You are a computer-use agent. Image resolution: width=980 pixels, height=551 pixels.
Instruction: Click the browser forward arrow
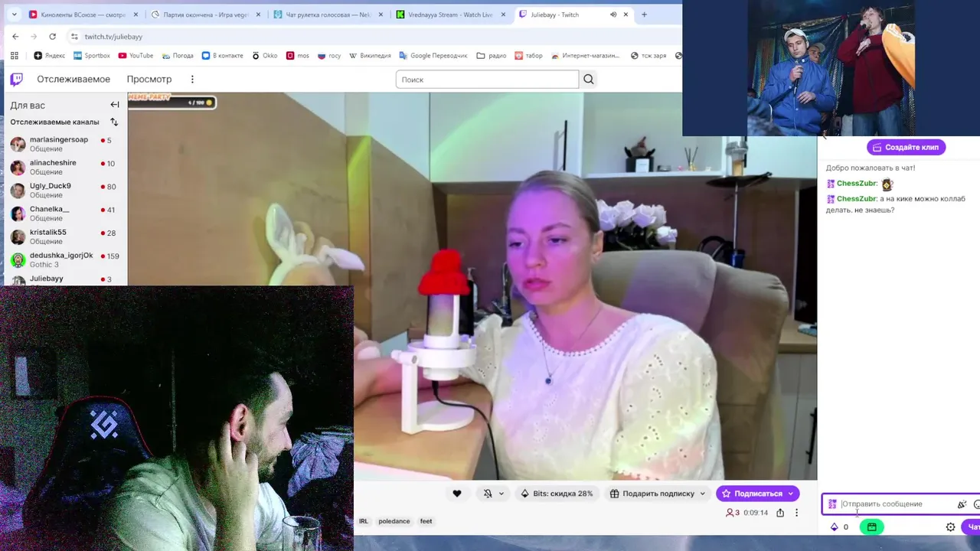pyautogui.click(x=34, y=36)
